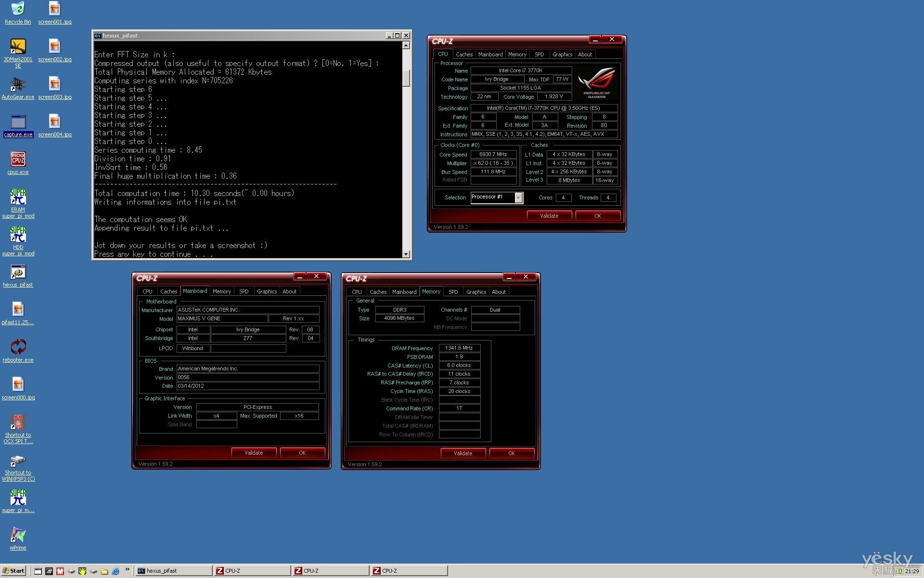Click DRAM Frequency value 1341.6 MHz
This screenshot has width=924, height=578.
459,348
